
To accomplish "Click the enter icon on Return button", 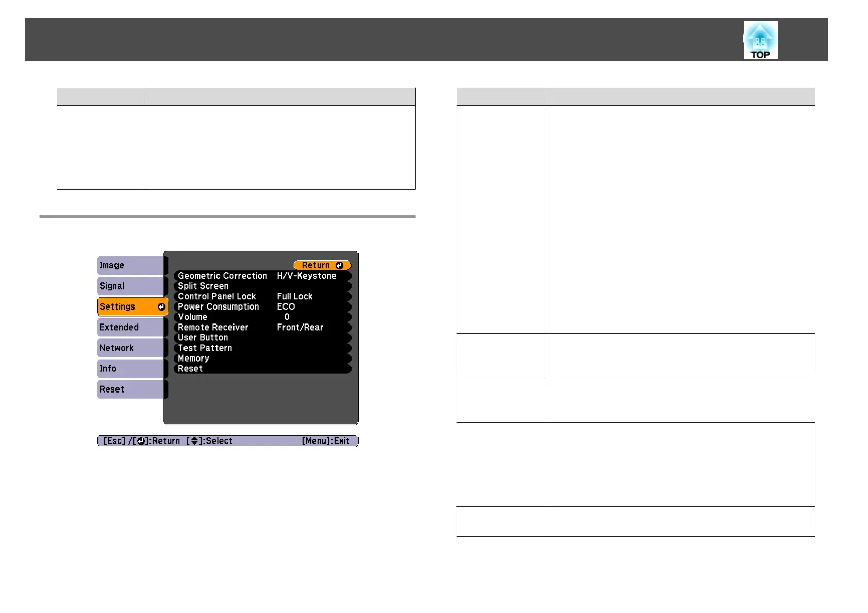I will (339, 265).
